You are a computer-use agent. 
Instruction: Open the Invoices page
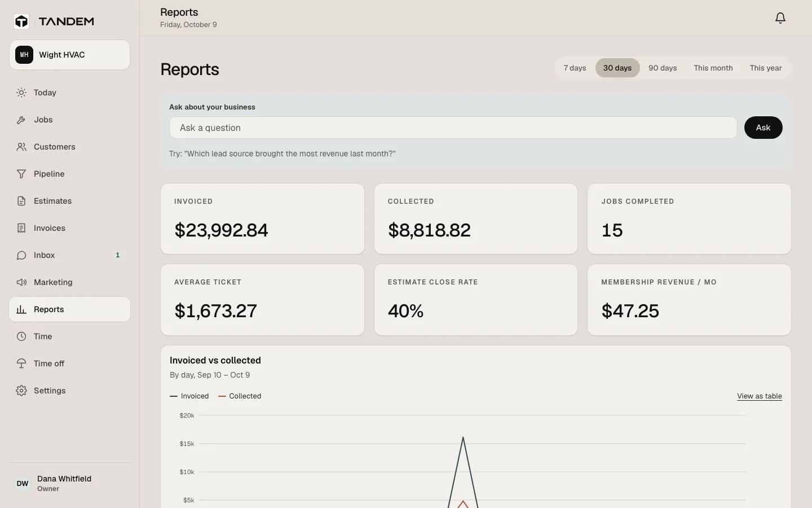pos(70,228)
